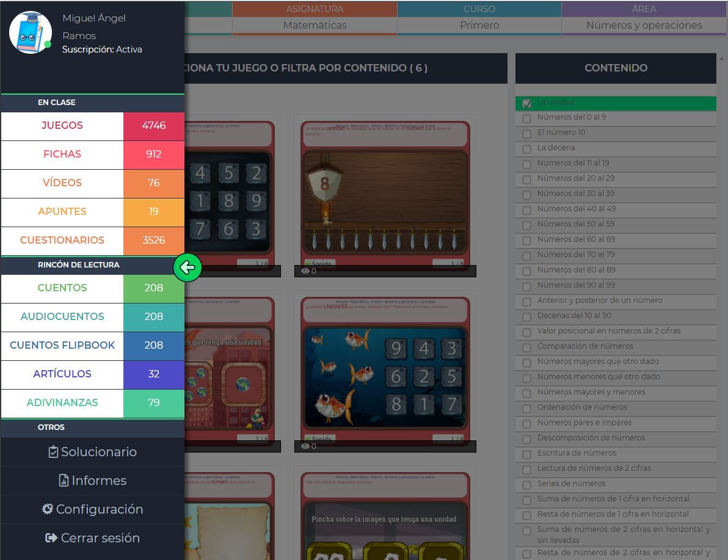Check Números del 20 al 29
This screenshot has height=560, width=728.
point(526,180)
